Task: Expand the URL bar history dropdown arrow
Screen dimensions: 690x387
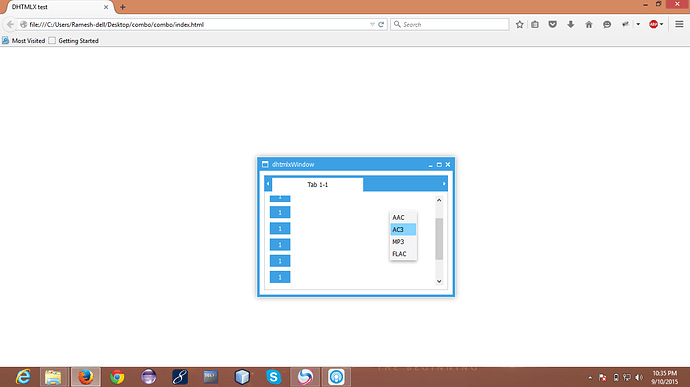Action: point(372,25)
